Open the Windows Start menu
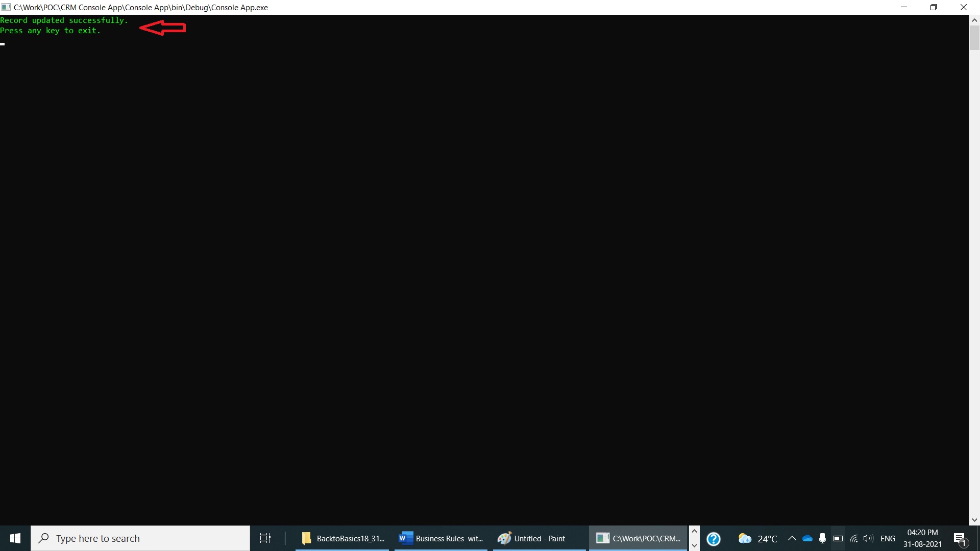The height and width of the screenshot is (551, 980). (x=15, y=538)
